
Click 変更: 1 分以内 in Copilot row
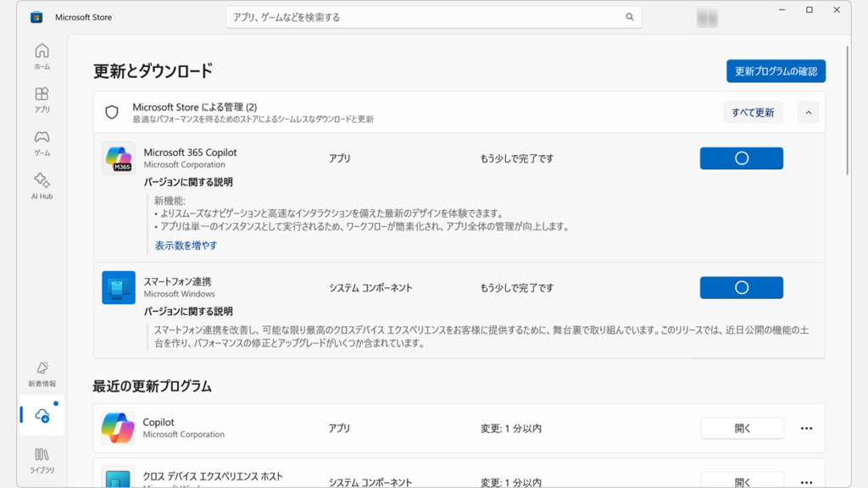coord(511,428)
